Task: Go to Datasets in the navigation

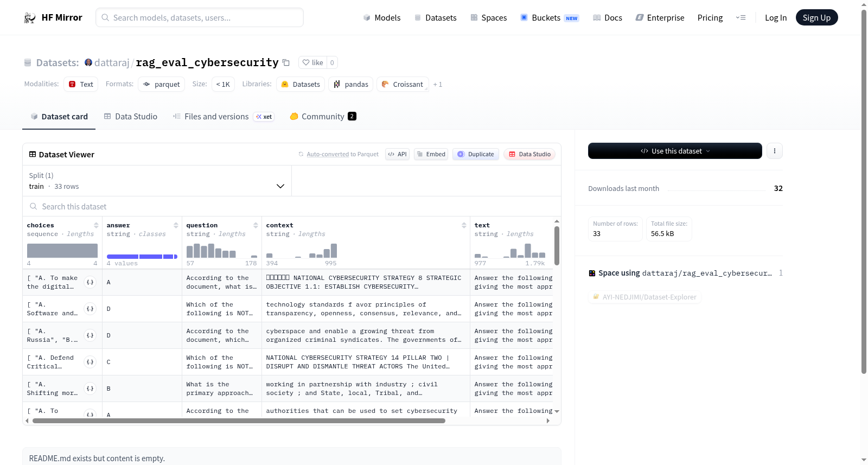Action: (435, 18)
